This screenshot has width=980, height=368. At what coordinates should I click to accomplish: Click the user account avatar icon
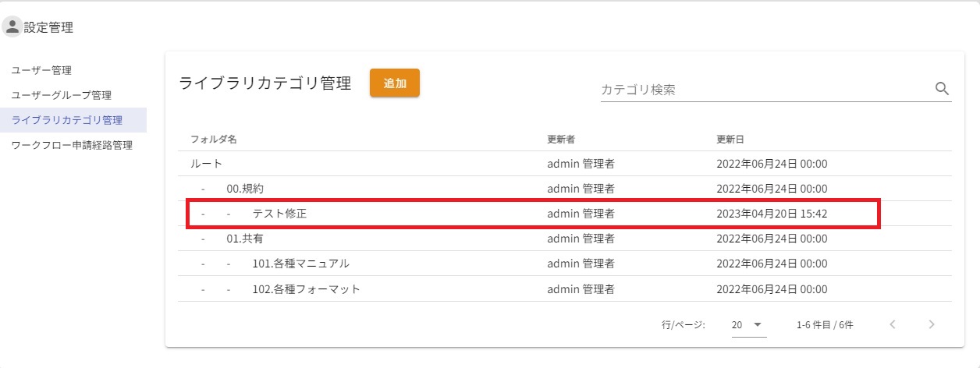click(12, 27)
